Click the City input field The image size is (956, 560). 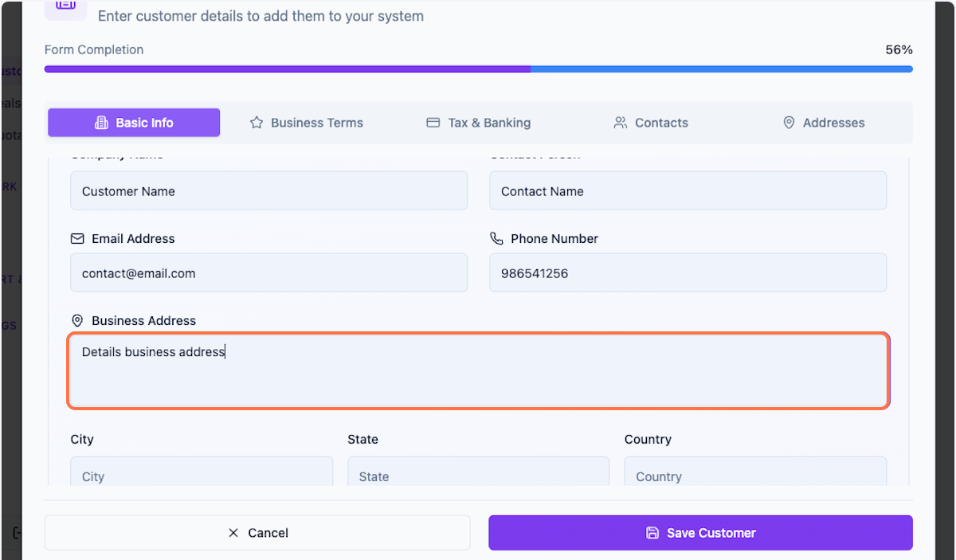coord(202,472)
